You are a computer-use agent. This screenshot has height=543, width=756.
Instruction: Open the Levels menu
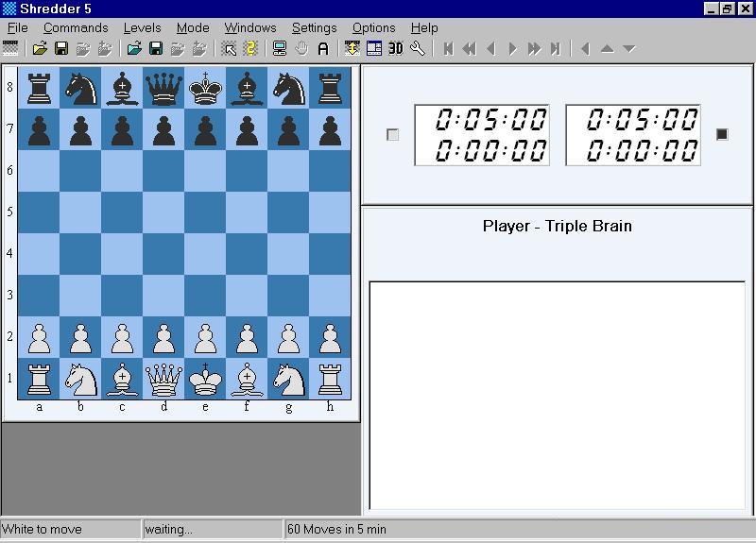pos(142,27)
